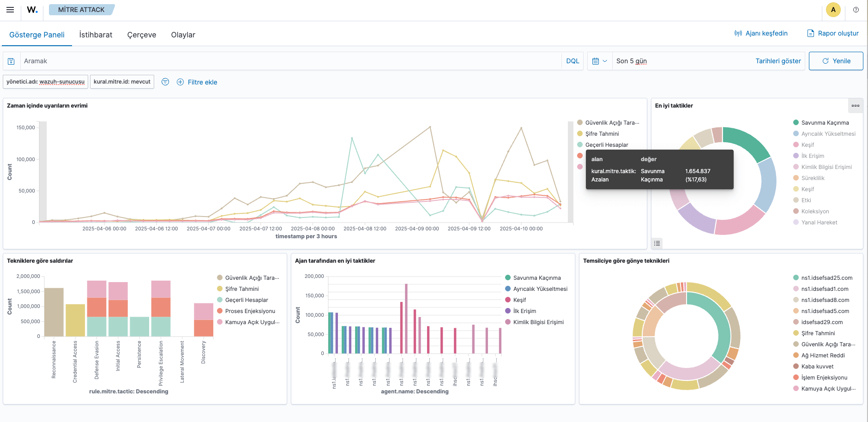The height and width of the screenshot is (422, 868).
Task: Open the help icon in header
Action: (856, 10)
